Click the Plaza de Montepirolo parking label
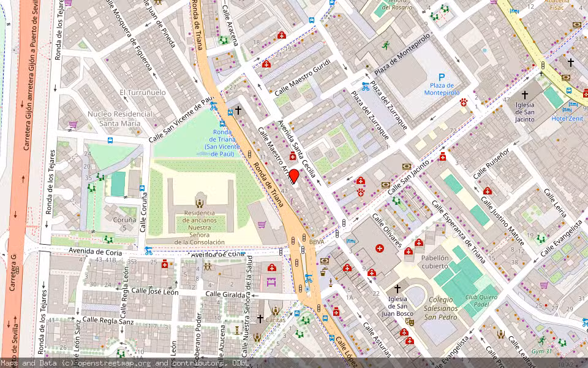 click(x=442, y=89)
